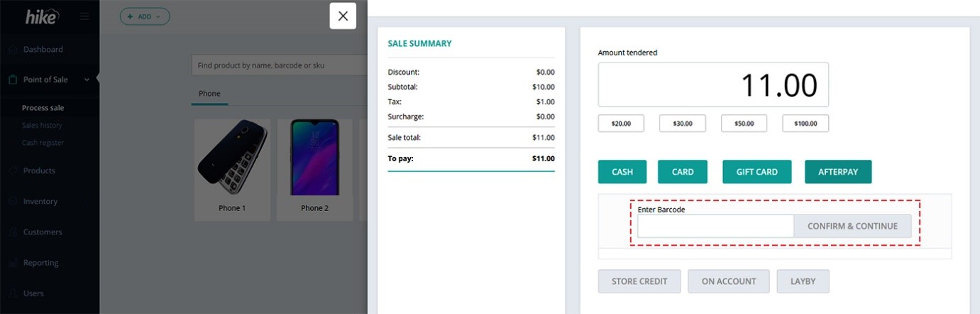This screenshot has height=314, width=980.
Task: Click the Inventory sidebar icon
Action: point(12,202)
